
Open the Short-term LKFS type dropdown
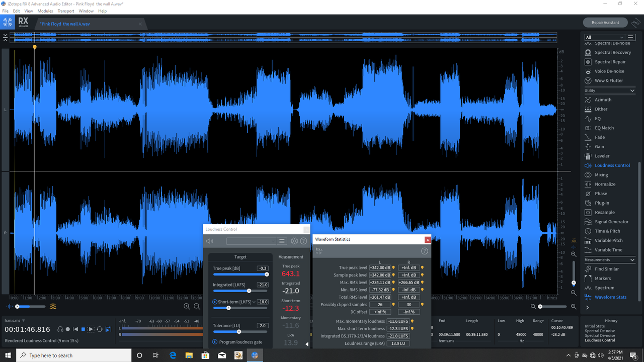[254, 302]
